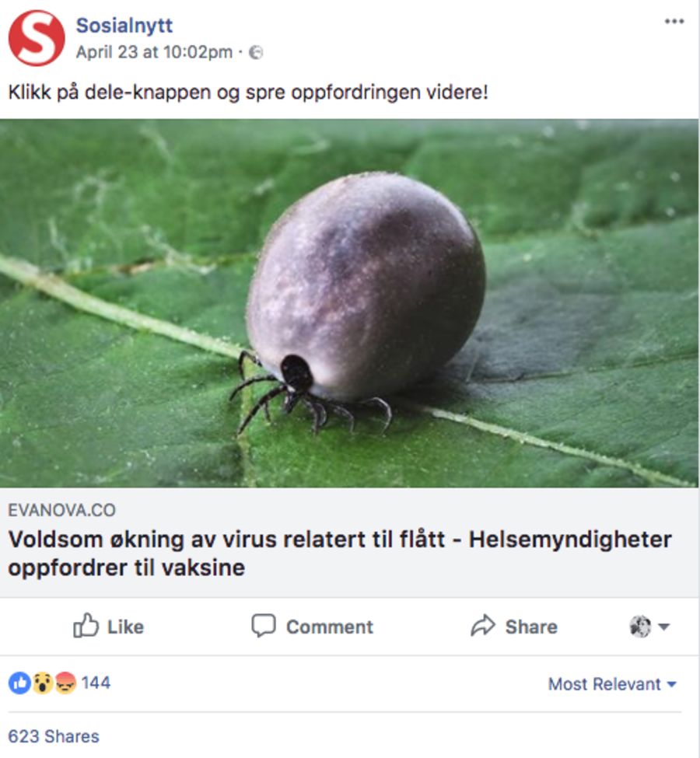This screenshot has width=700, height=758.
Task: Click the EVANOVA.CO source domain
Action: (62, 510)
